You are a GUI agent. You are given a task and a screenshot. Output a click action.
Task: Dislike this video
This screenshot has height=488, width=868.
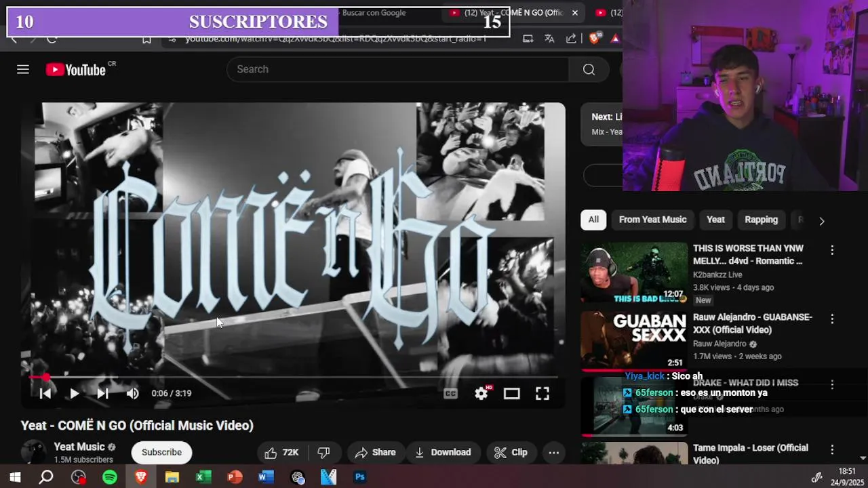coord(324,452)
